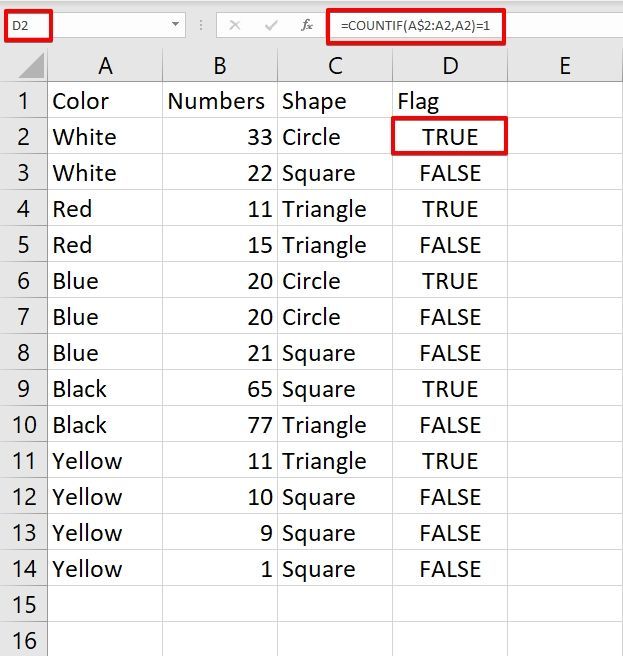Click cell D2 containing TRUE

coord(450,136)
